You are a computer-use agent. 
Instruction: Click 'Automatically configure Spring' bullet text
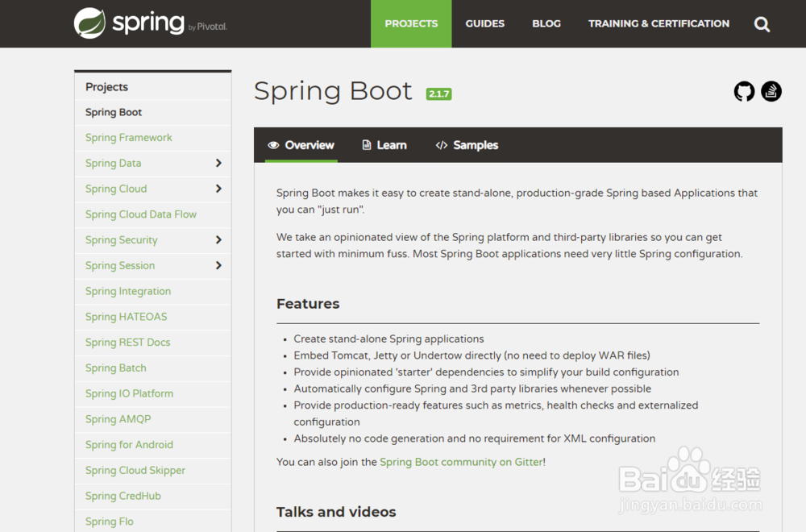pos(472,389)
